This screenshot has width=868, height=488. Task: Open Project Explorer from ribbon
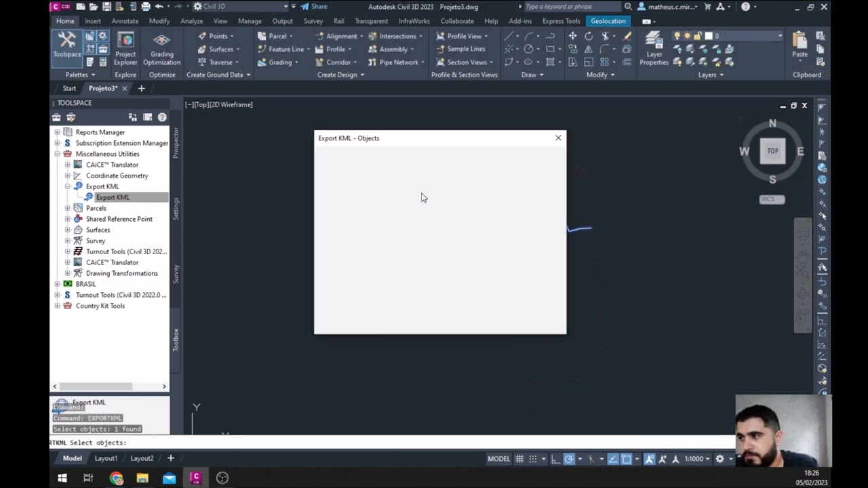click(125, 49)
